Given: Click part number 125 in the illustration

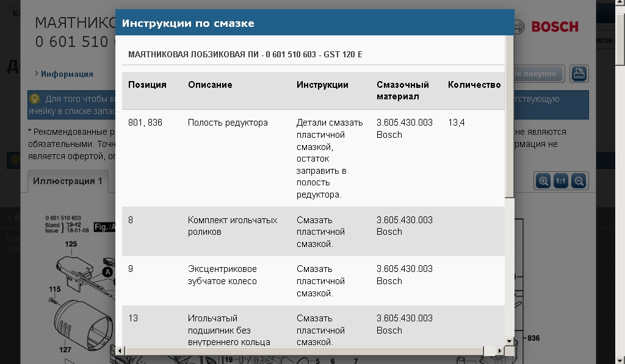Looking at the screenshot, I should pyautogui.click(x=71, y=244).
